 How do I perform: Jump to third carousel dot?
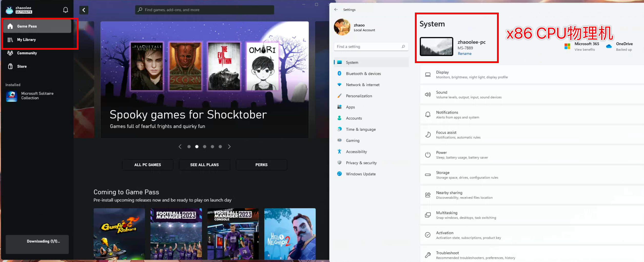click(204, 147)
